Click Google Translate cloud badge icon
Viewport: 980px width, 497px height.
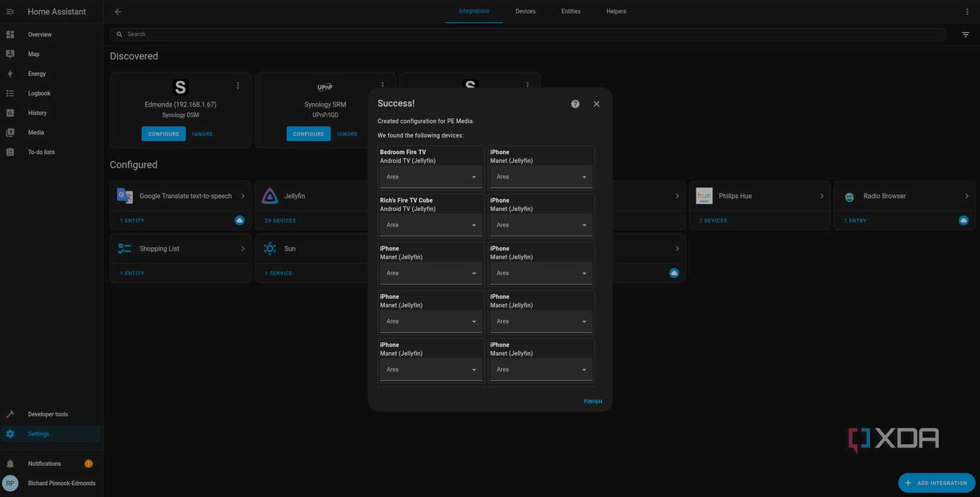pos(240,220)
